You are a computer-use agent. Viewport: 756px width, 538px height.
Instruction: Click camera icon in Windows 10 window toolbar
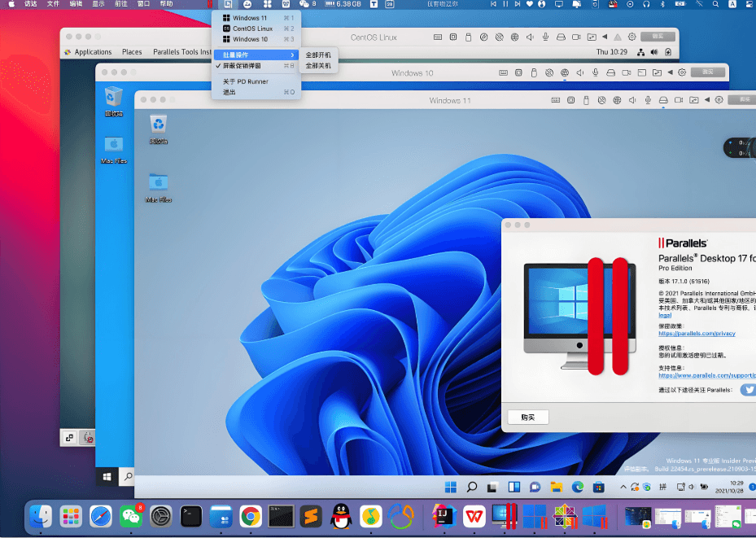(627, 72)
